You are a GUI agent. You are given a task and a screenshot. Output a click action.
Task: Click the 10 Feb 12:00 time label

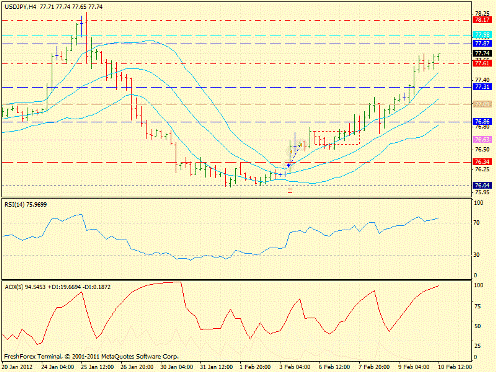tap(455, 367)
